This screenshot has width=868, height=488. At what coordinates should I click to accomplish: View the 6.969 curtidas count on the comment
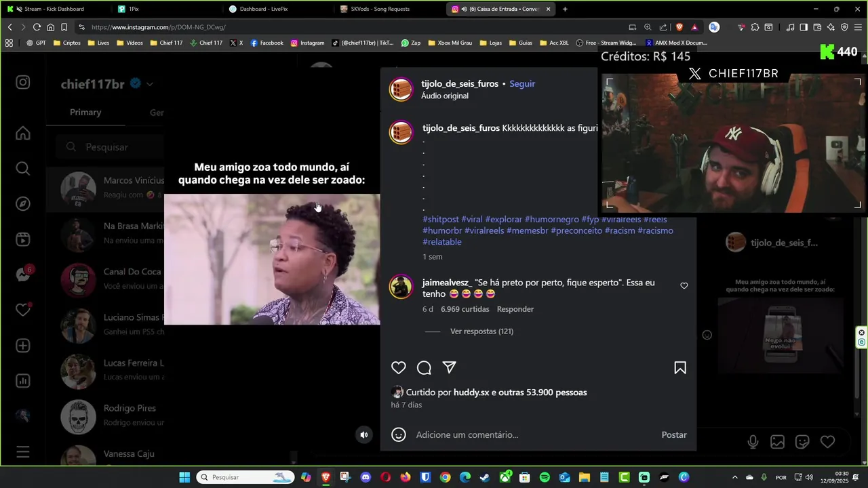point(465,309)
